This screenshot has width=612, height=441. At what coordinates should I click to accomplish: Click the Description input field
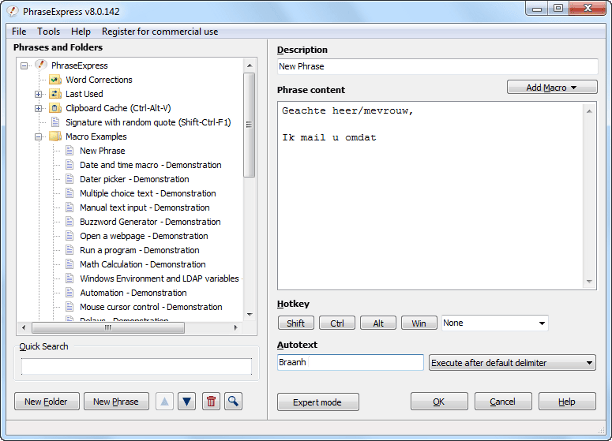coord(437,66)
